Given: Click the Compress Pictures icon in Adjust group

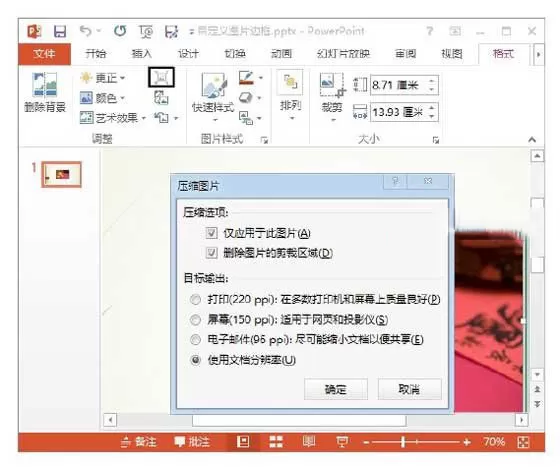Looking at the screenshot, I should 161,77.
